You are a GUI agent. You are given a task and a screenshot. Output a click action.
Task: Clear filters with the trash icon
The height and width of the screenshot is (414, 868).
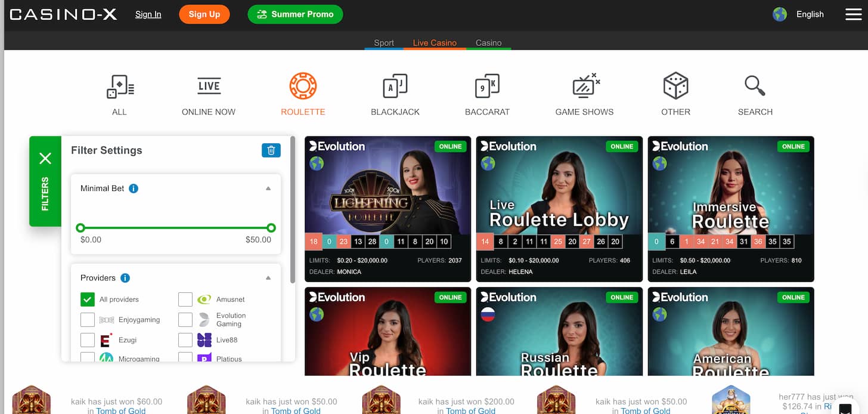pos(271,150)
